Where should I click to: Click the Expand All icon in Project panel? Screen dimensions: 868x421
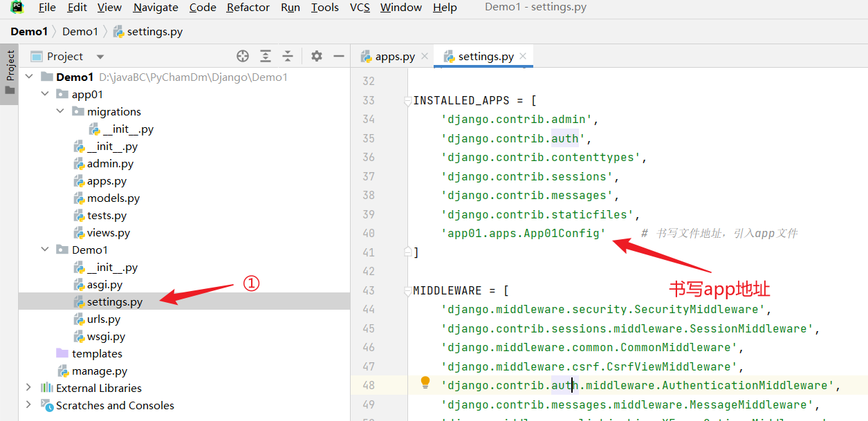coord(266,56)
